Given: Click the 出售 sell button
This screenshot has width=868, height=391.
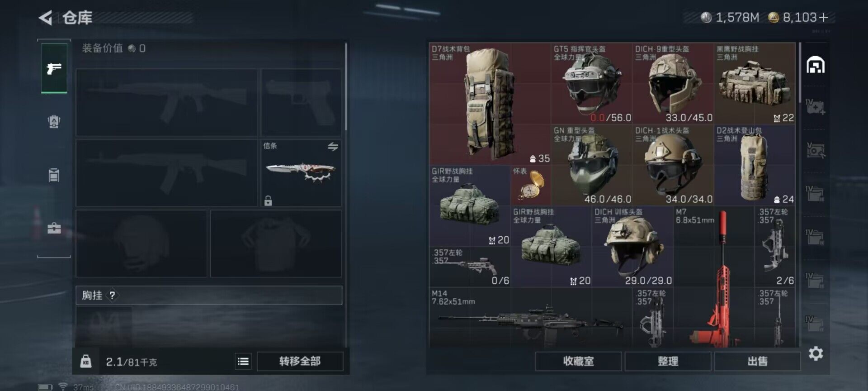Looking at the screenshot, I should (x=757, y=361).
